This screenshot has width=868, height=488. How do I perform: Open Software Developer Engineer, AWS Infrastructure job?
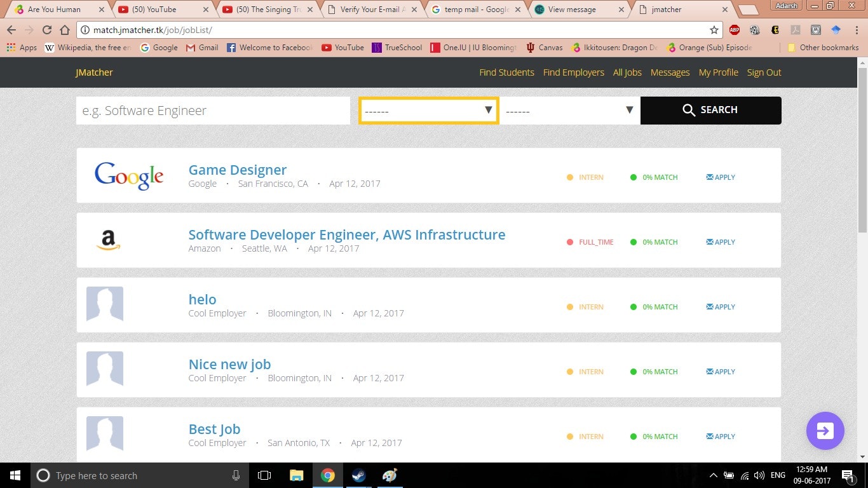[347, 234]
